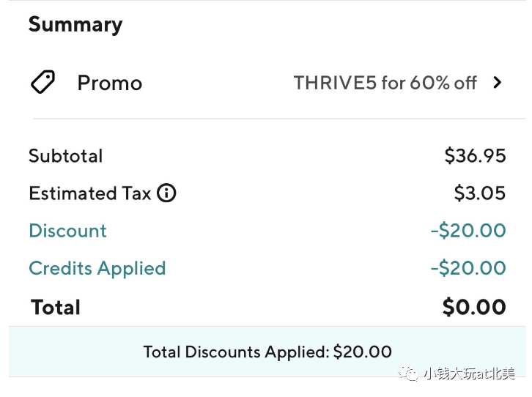Open the Promo row label
This screenshot has height=397, width=532.
(110, 83)
